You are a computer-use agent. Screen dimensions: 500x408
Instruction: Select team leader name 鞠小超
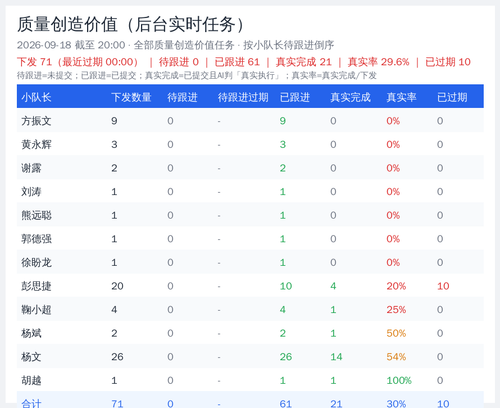coord(36,310)
